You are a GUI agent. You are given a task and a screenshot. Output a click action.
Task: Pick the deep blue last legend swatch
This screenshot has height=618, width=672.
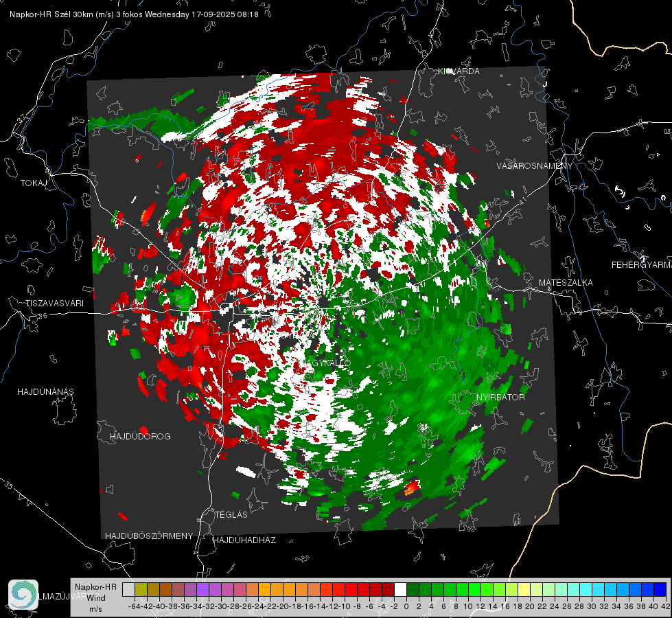pyautogui.click(x=660, y=590)
